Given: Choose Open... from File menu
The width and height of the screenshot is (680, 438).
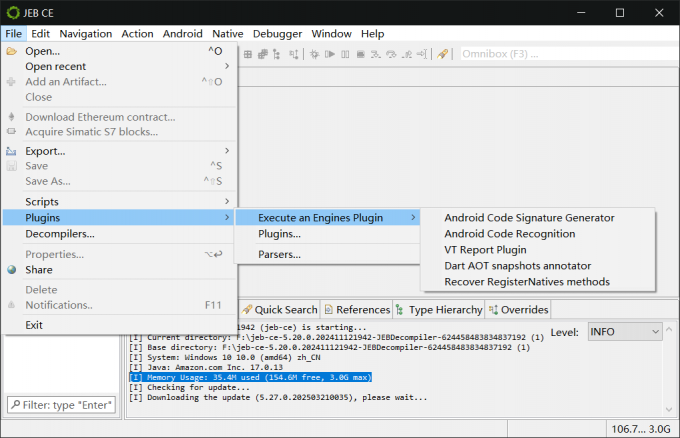Looking at the screenshot, I should [119, 51].
